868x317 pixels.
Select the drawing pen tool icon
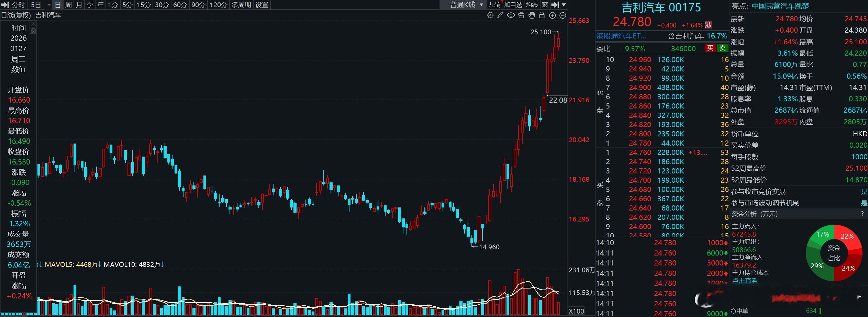(x=500, y=15)
